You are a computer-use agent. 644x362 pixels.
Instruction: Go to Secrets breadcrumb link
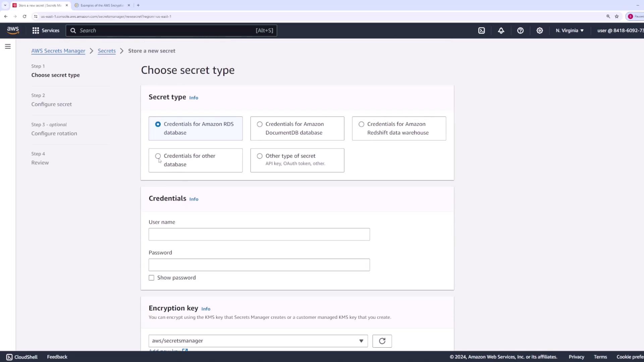pyautogui.click(x=107, y=51)
